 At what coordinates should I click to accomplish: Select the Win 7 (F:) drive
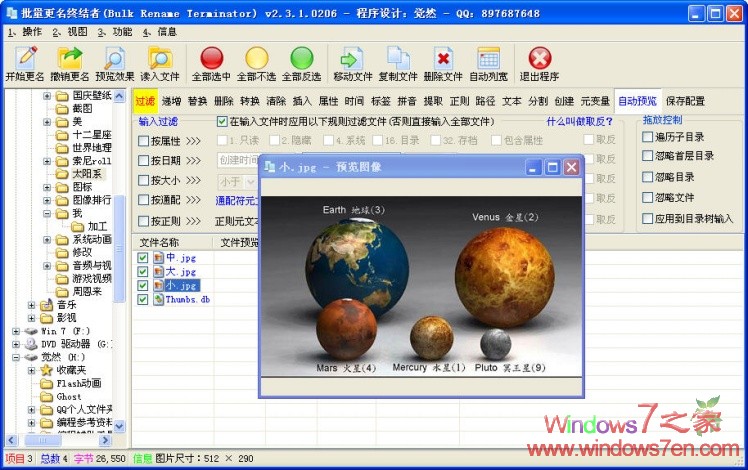[65, 331]
